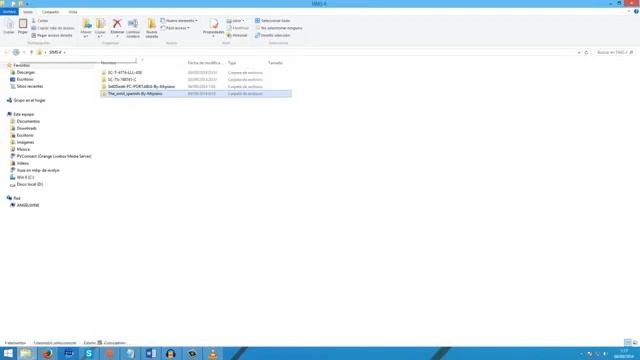This screenshot has height=360, width=640.
Task: Click the back navigation arrow
Action: (6, 52)
